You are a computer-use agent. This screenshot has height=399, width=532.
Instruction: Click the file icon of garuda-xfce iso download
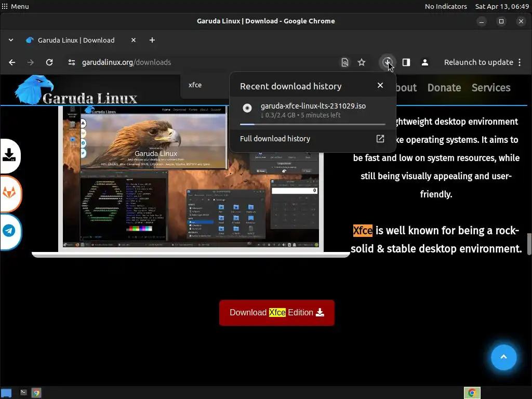(247, 108)
